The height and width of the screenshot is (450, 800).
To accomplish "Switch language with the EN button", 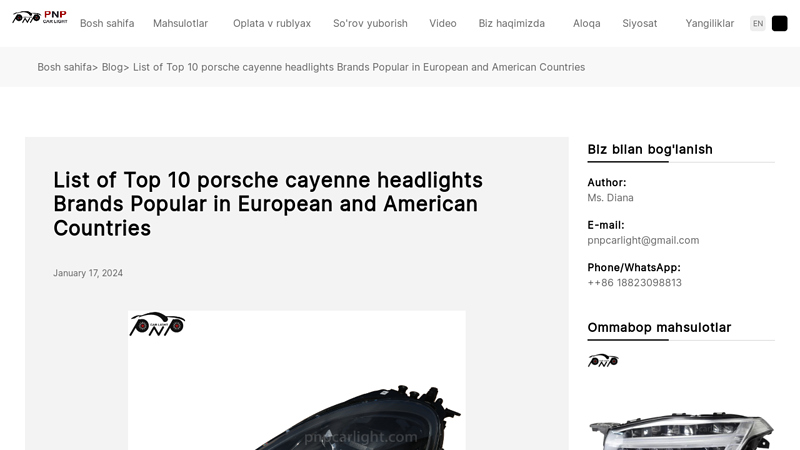I will tap(758, 23).
